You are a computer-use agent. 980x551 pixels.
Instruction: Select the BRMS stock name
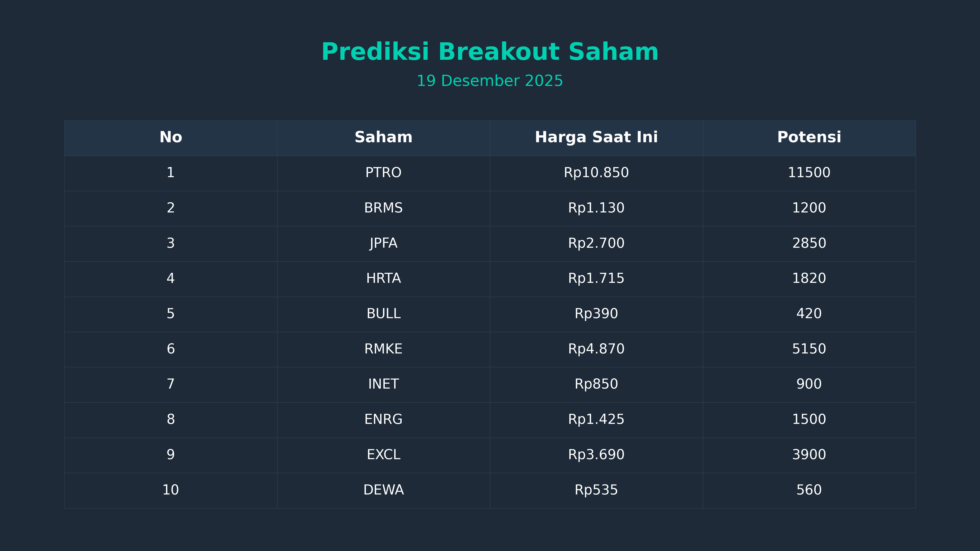point(383,208)
